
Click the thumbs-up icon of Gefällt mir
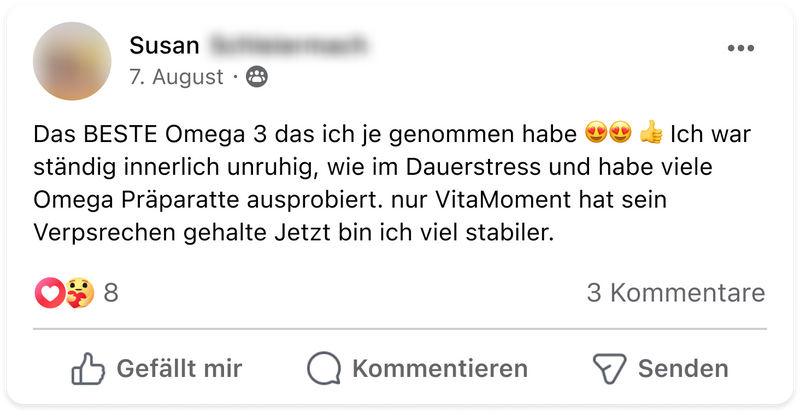click(88, 368)
